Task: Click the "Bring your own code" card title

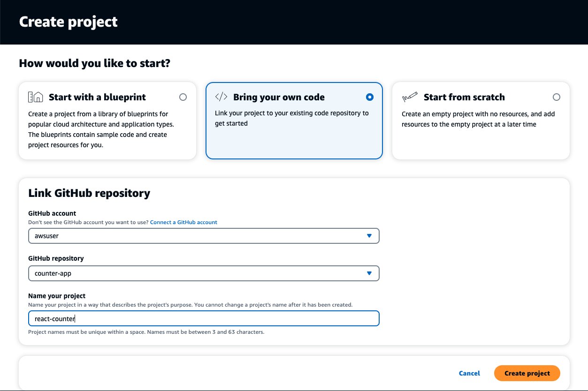Action: (x=279, y=97)
